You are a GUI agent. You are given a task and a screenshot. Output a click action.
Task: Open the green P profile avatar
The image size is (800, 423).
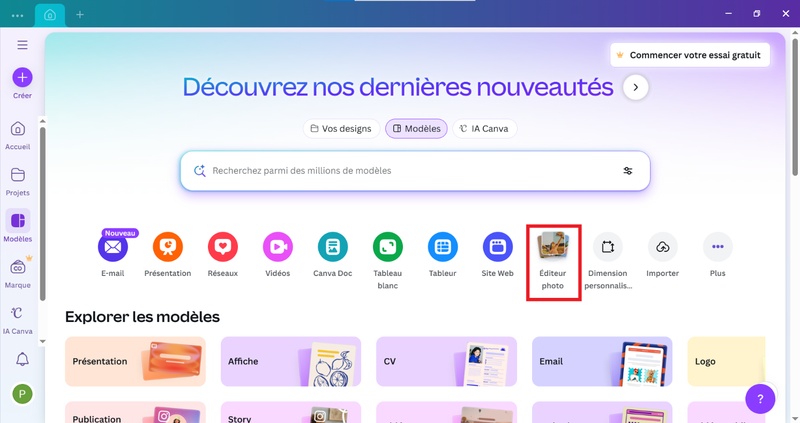coord(22,394)
